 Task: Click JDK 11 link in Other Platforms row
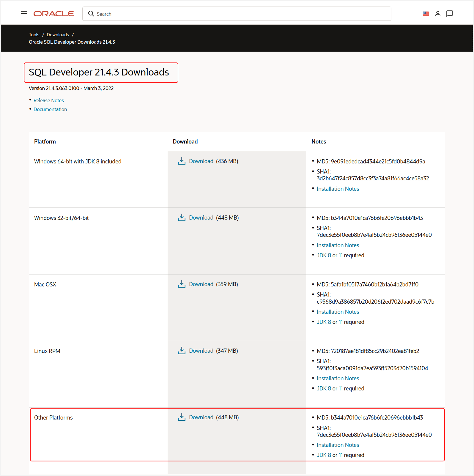341,455
